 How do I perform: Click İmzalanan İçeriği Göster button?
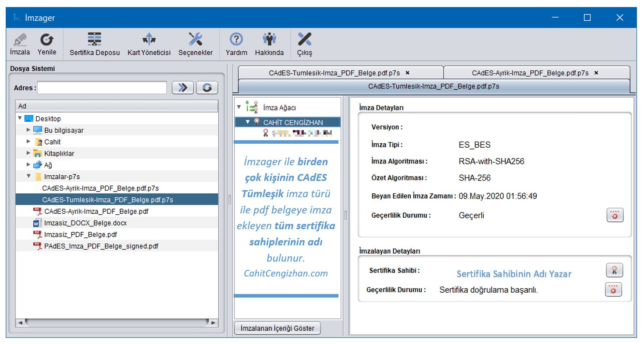278,328
